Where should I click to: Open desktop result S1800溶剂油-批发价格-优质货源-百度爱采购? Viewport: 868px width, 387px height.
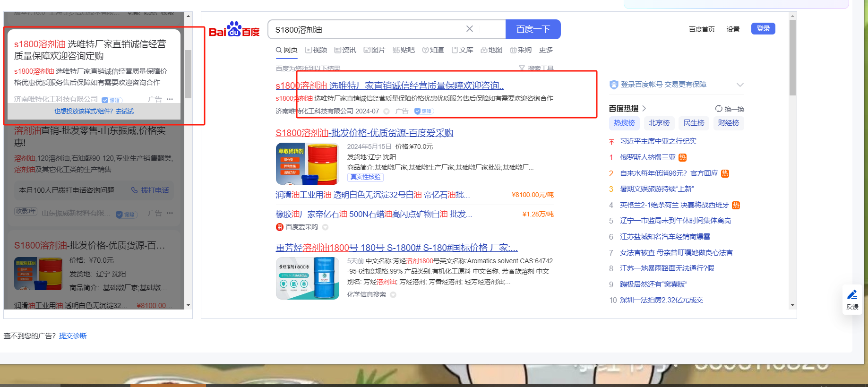(x=364, y=133)
